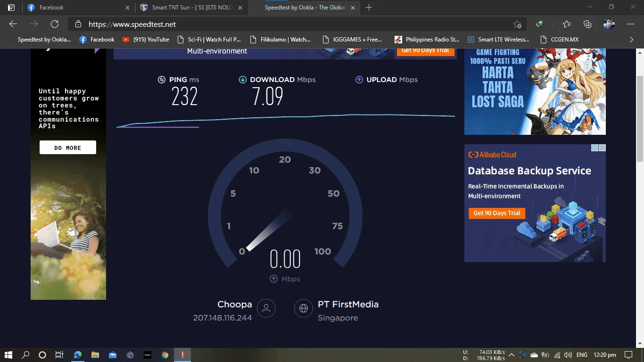Open the Hulu taskbar app
644x362 pixels.
coord(148,355)
